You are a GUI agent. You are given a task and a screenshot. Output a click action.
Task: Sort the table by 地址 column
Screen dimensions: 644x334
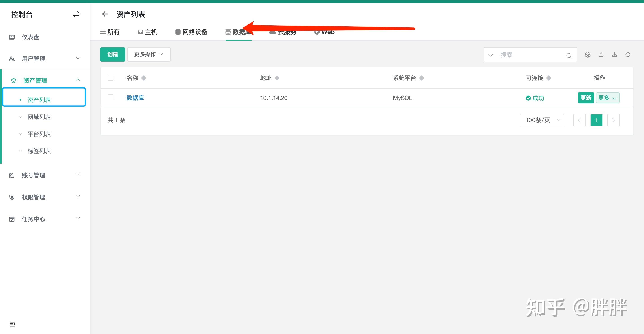click(277, 78)
